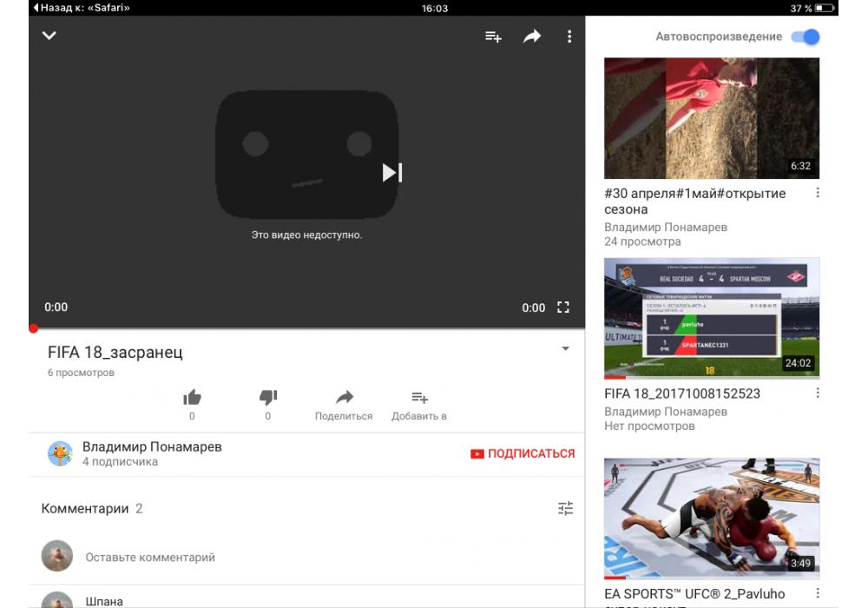Subscribe with the ПОДПИСАТЬСЯ button
The image size is (868, 608).
pos(523,453)
